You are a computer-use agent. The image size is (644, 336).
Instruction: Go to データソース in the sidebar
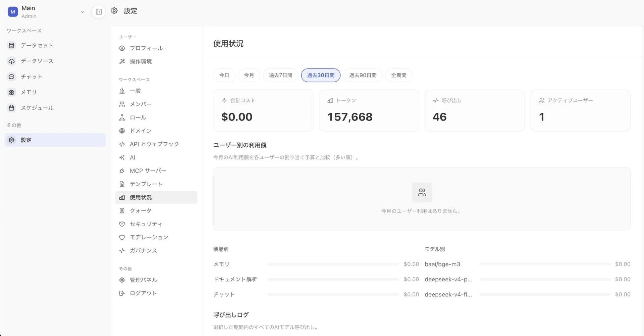pos(55,61)
